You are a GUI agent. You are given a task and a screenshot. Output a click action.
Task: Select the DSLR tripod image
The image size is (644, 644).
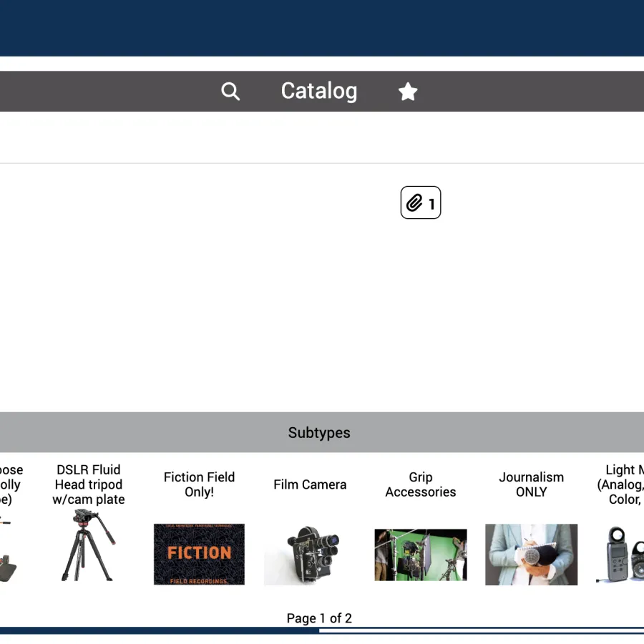(88, 545)
